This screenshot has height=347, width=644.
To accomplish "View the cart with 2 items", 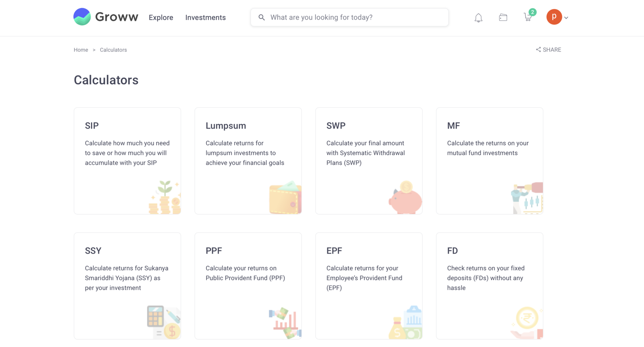I will pos(527,17).
